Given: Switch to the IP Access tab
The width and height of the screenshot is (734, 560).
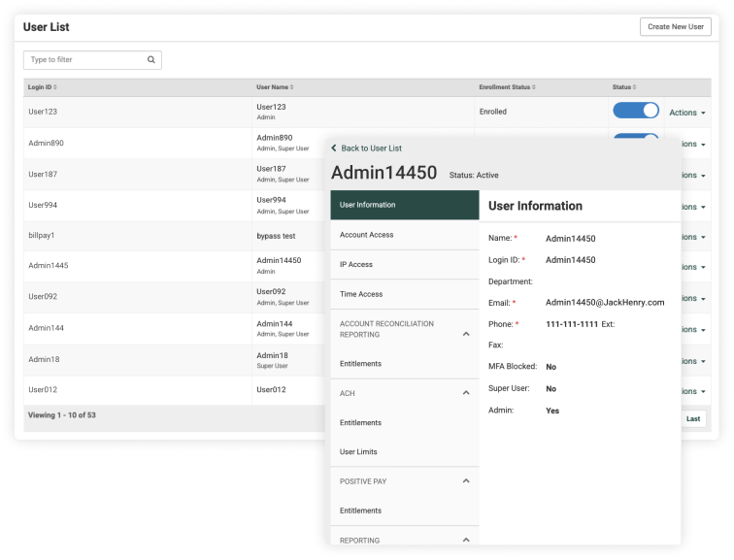Looking at the screenshot, I should click(x=404, y=264).
